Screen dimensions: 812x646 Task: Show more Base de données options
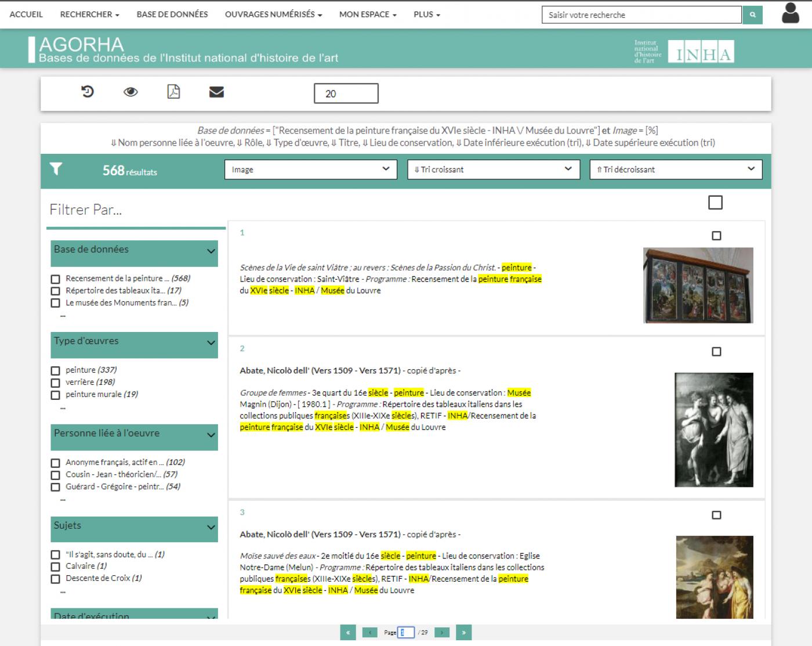point(63,315)
